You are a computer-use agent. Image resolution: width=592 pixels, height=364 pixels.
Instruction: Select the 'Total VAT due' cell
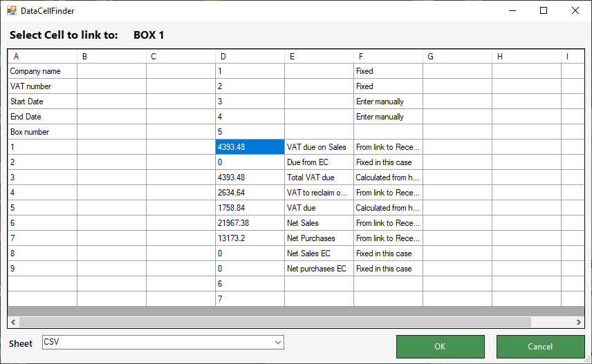319,178
